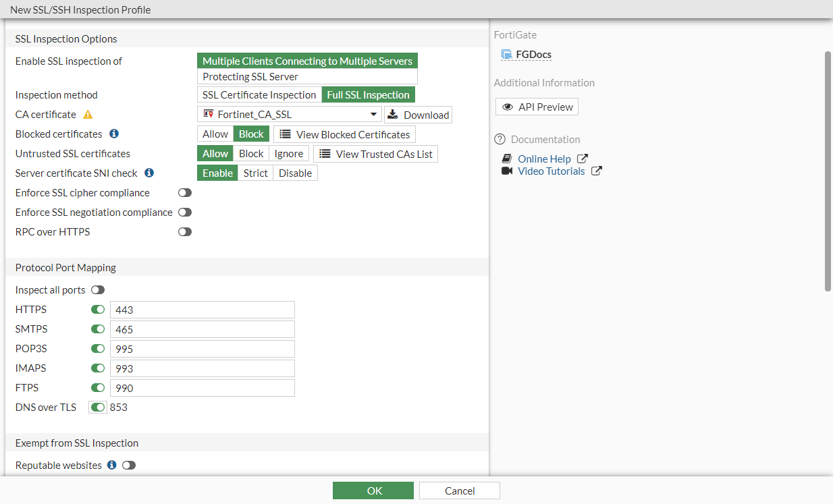Click the View Trusted CAs List button
Image resolution: width=833 pixels, height=504 pixels.
[375, 154]
